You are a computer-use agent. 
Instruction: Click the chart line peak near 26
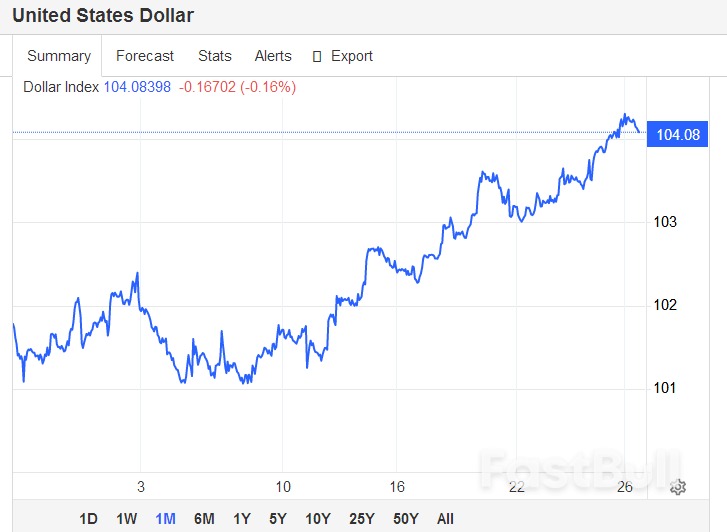(624, 115)
